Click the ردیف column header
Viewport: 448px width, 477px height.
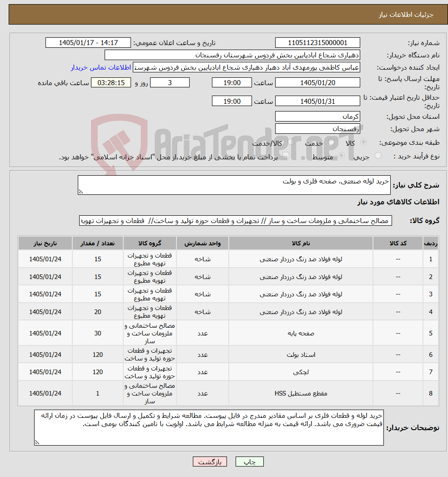pos(431,244)
